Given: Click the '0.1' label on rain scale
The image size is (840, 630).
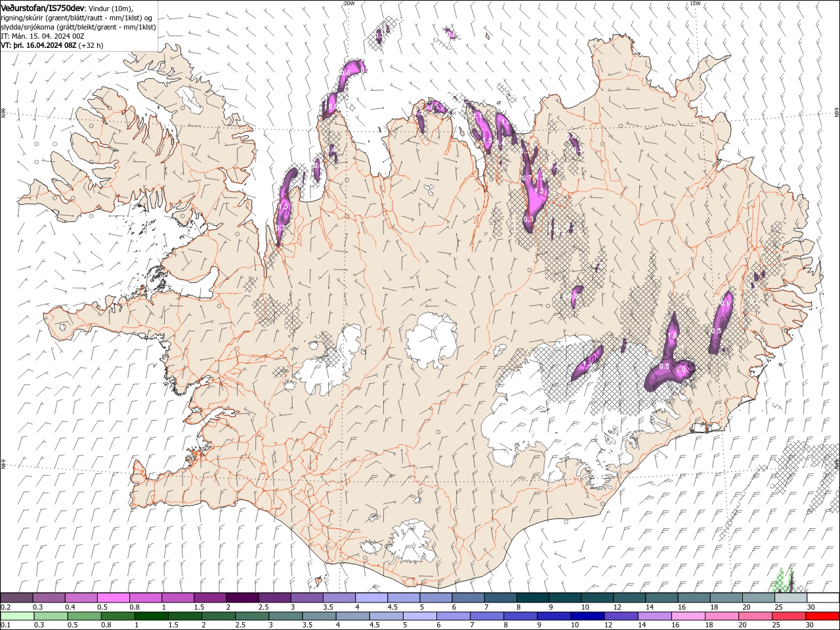Looking at the screenshot, I should point(5,625).
